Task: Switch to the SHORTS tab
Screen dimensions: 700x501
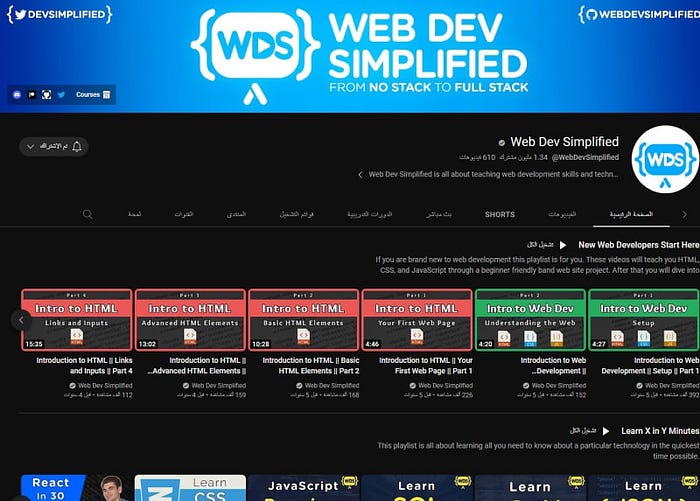Action: click(x=500, y=215)
